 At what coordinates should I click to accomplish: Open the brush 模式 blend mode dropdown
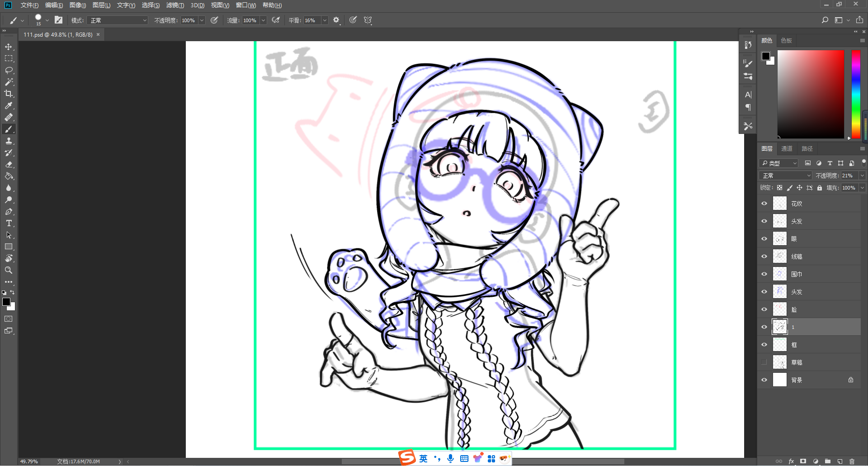tap(118, 20)
